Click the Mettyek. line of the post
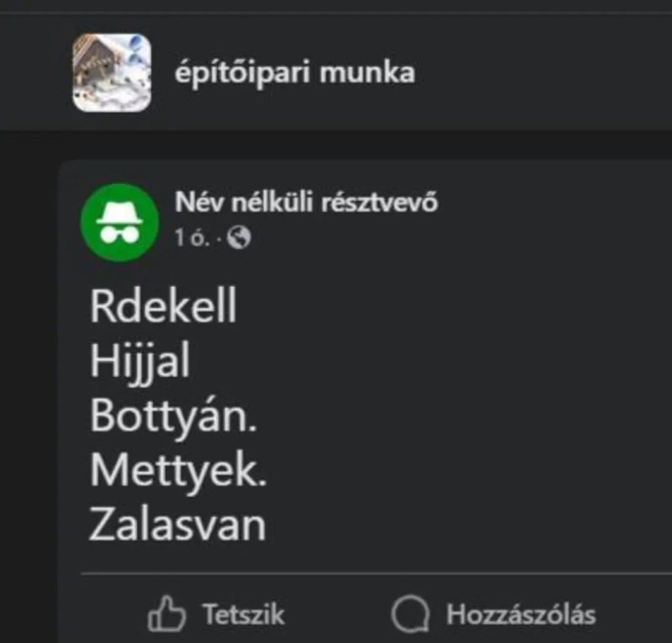 [x=178, y=472]
